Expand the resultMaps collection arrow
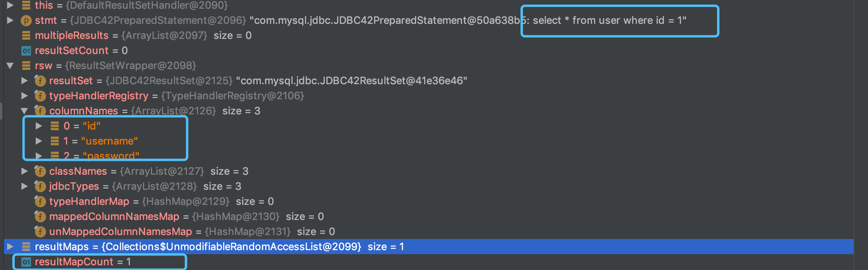 point(10,247)
